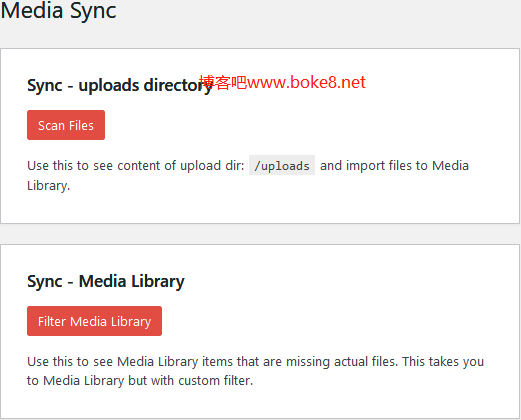Open the Filter Media Library button

point(94,321)
